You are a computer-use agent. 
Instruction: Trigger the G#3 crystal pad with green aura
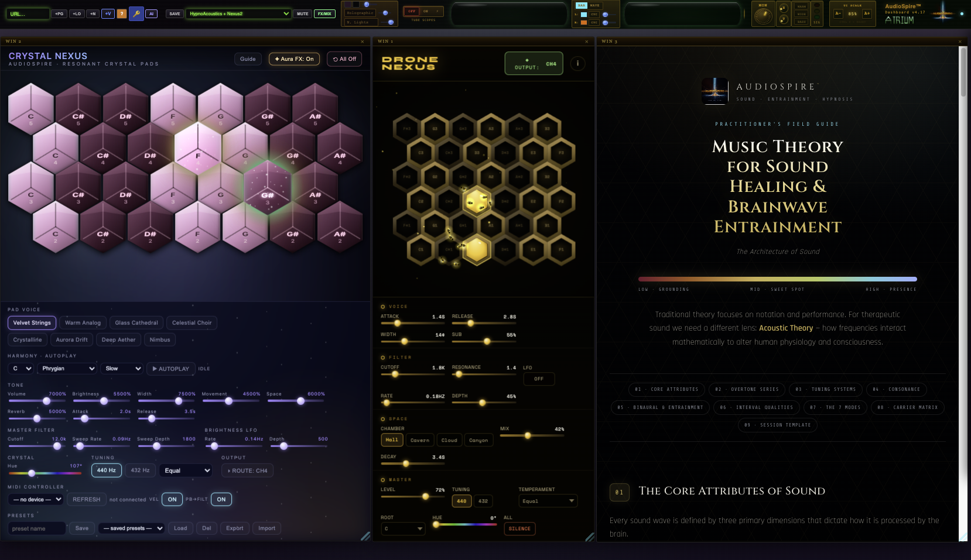(x=268, y=187)
